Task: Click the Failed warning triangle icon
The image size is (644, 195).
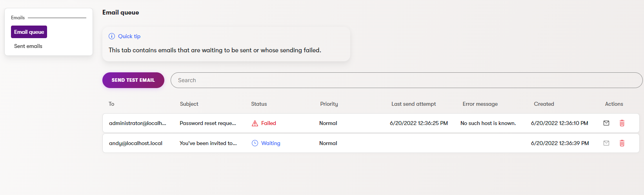Action: click(x=255, y=123)
